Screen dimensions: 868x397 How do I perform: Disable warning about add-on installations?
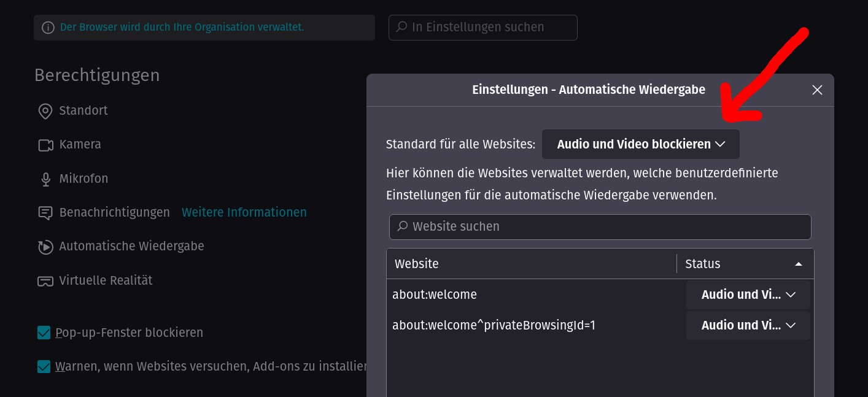click(43, 366)
